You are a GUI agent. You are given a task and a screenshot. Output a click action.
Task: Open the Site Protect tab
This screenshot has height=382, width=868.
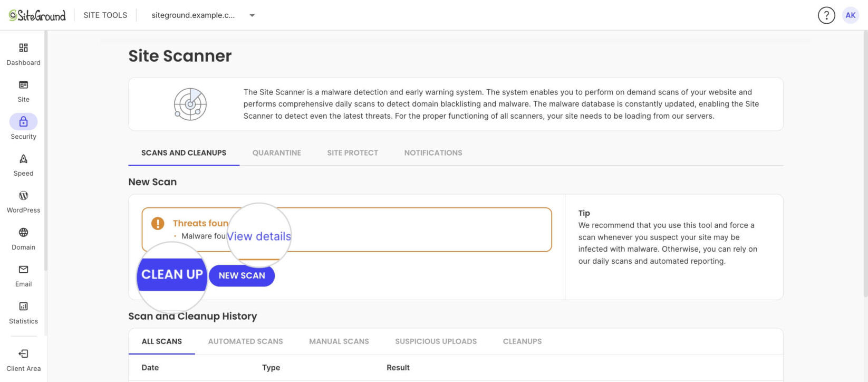coord(353,153)
